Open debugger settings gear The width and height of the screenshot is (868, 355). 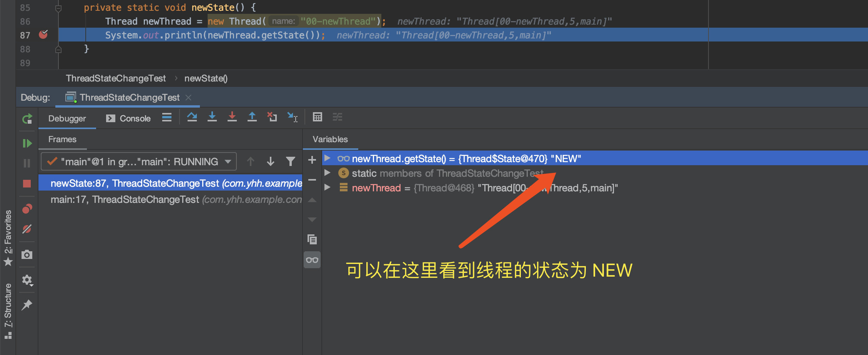27,280
